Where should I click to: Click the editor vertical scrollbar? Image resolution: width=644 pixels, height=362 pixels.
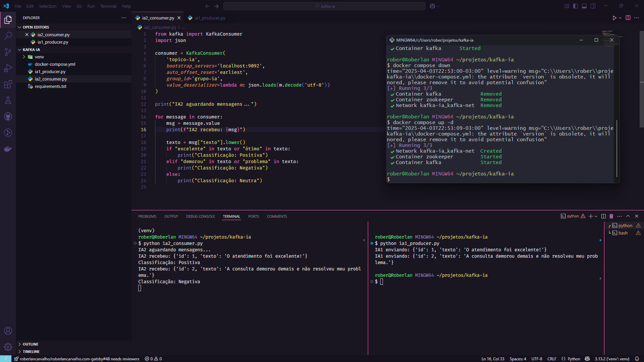[641, 79]
